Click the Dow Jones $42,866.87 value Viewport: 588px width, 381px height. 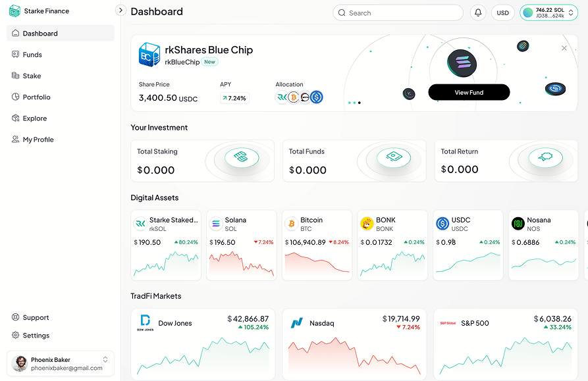point(248,318)
